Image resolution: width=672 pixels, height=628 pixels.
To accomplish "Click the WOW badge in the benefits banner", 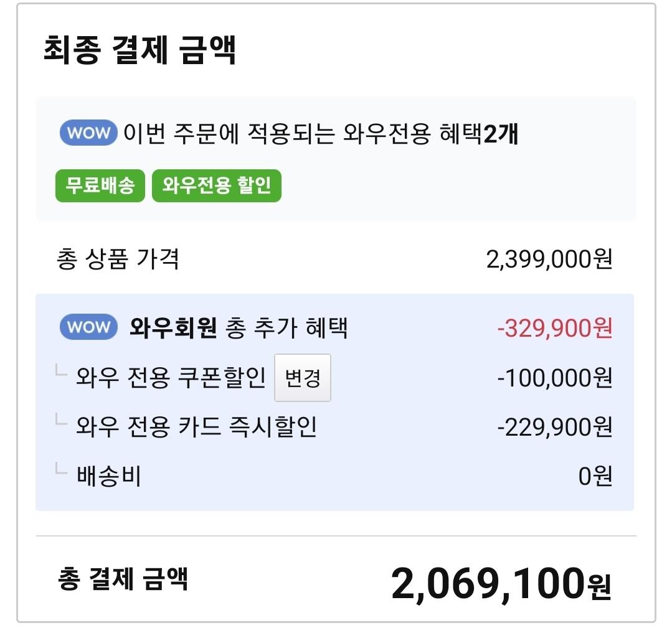I will pos(88,133).
